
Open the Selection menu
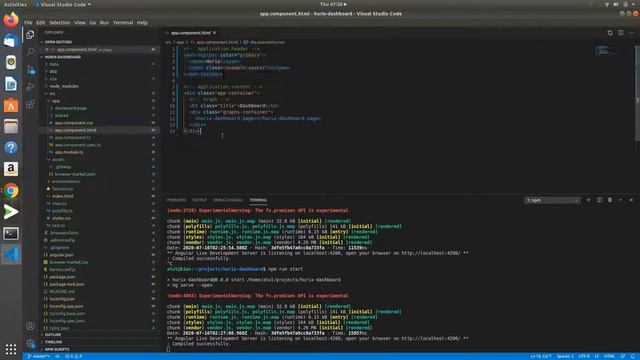pyautogui.click(x=60, y=23)
